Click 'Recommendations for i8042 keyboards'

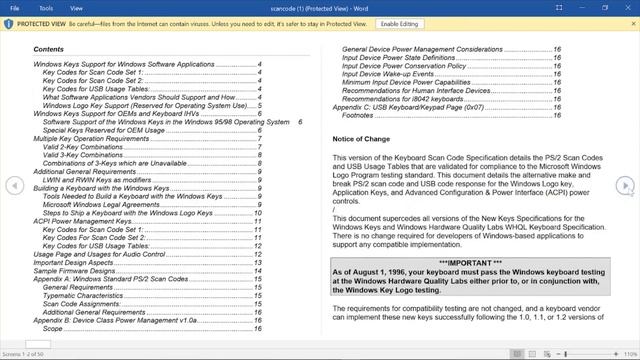pyautogui.click(x=451, y=99)
